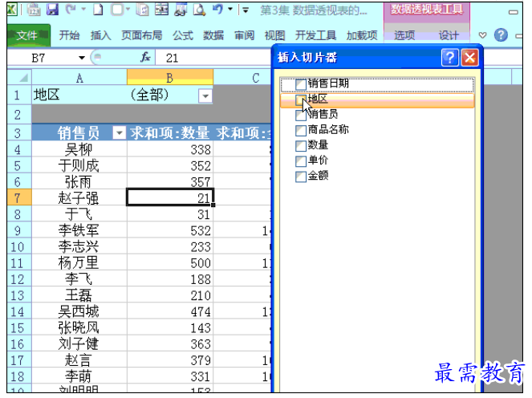
Task: Click cell containing 李铁军
Action: tap(79, 230)
